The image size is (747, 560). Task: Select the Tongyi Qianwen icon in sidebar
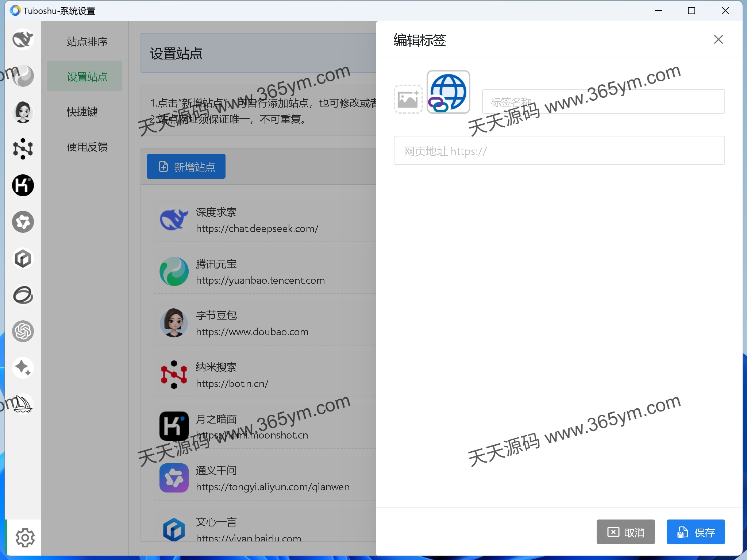coord(23,222)
